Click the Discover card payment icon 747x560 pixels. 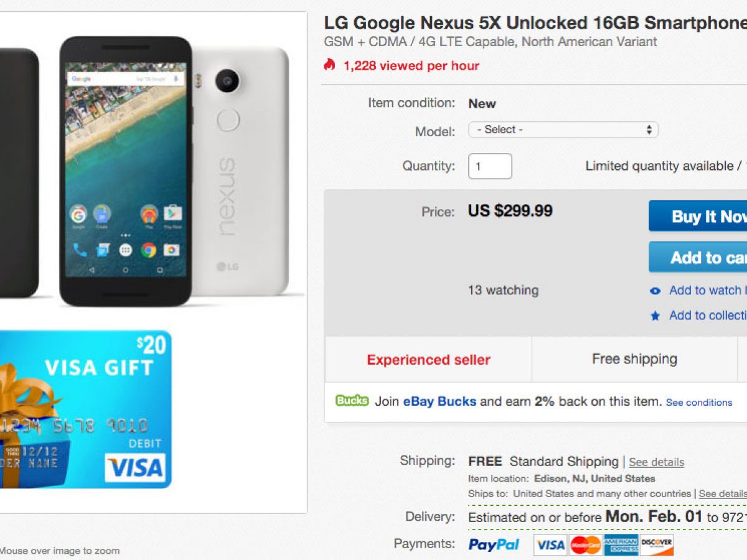tap(657, 545)
